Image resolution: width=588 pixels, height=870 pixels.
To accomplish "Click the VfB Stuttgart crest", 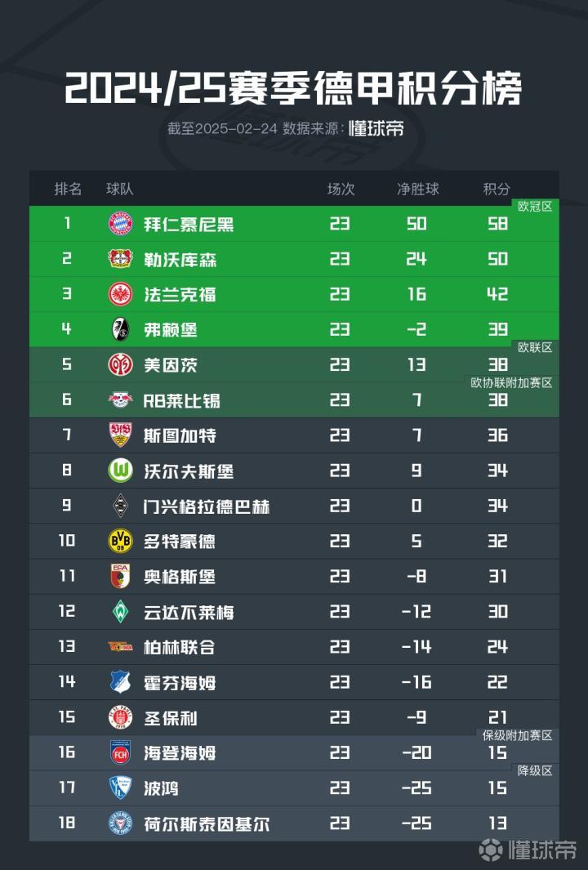I will point(120,435).
